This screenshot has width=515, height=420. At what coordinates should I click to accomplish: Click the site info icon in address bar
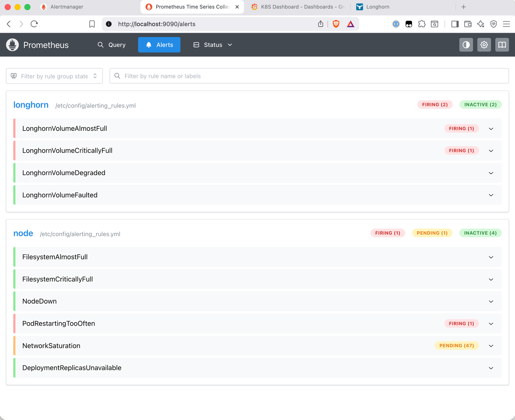click(x=109, y=24)
